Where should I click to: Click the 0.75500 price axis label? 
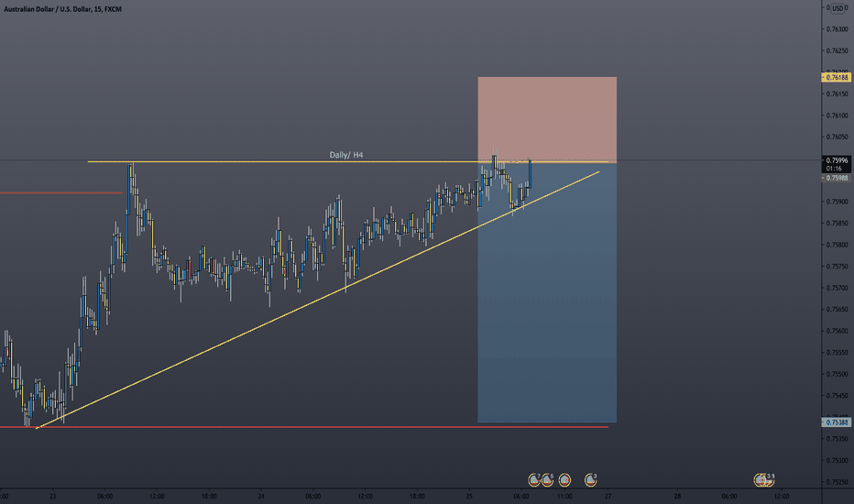(838, 374)
